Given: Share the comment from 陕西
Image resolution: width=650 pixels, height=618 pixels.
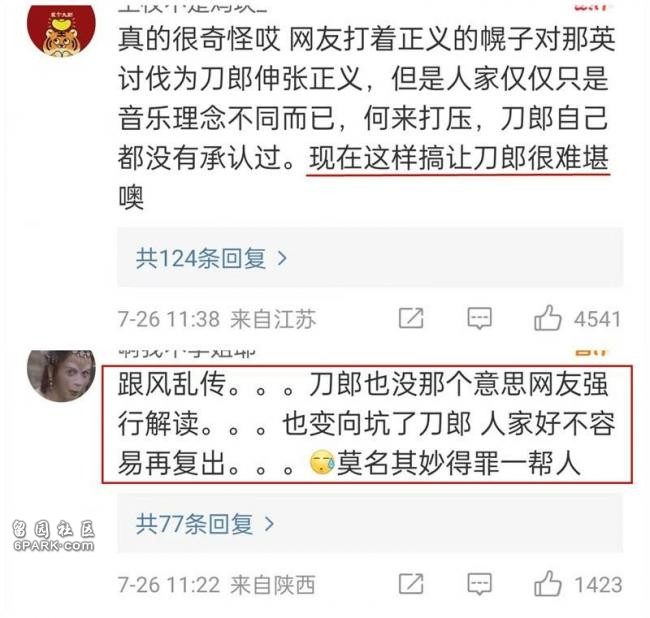Looking at the screenshot, I should 411,584.
